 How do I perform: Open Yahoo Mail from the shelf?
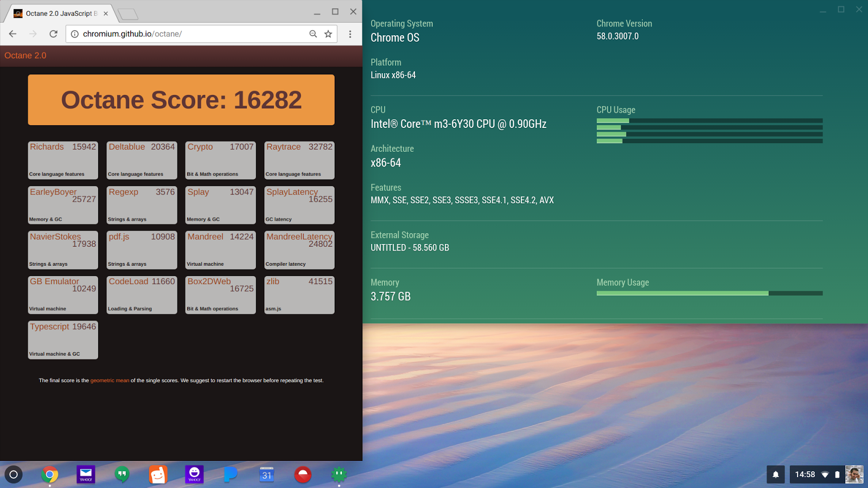[x=86, y=474]
